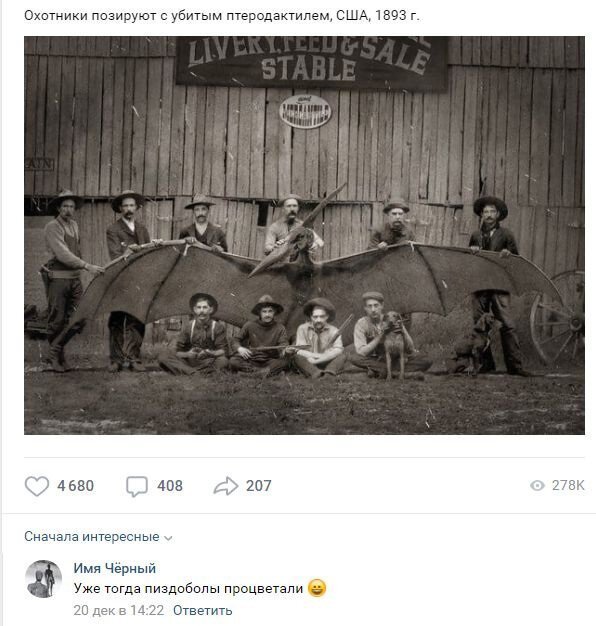The image size is (596, 626).
Task: Open comments via the speech bubble icon
Action: [x=137, y=486]
